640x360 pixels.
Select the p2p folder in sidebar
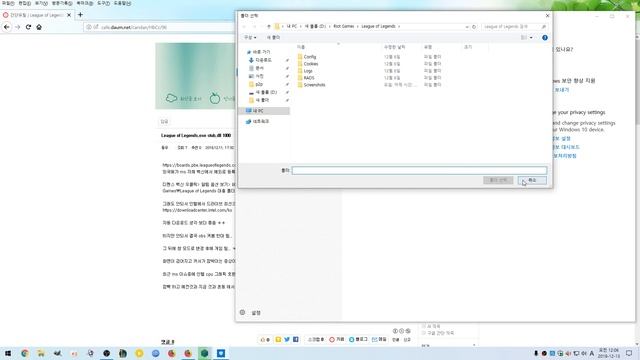click(259, 84)
